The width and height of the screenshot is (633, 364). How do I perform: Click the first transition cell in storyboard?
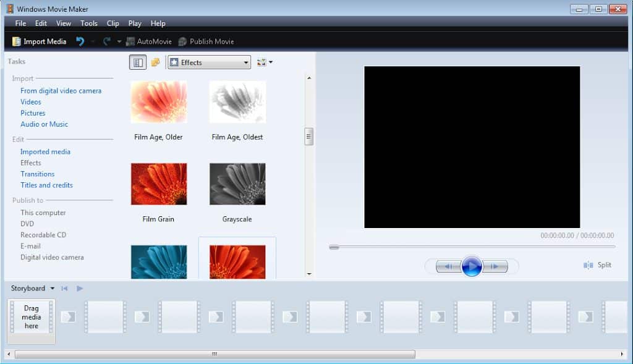(x=68, y=317)
